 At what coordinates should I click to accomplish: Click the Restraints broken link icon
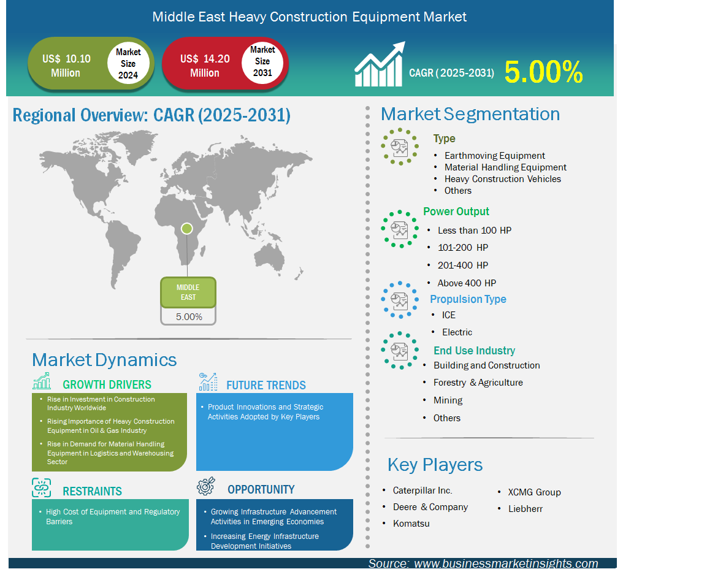pos(42,488)
